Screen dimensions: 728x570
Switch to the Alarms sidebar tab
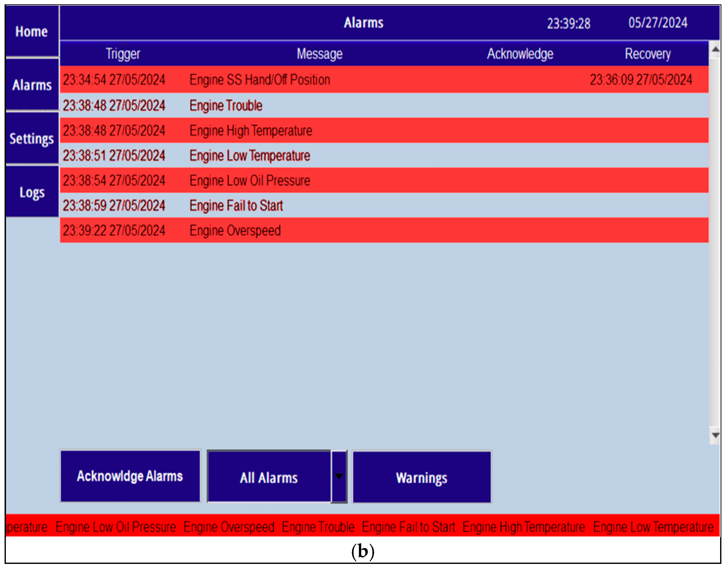click(x=32, y=85)
